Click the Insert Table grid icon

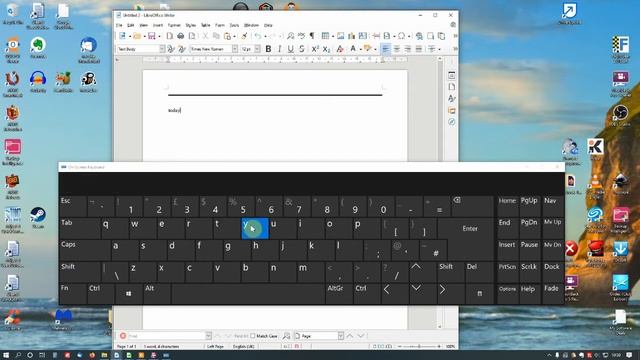pyautogui.click(x=325, y=36)
